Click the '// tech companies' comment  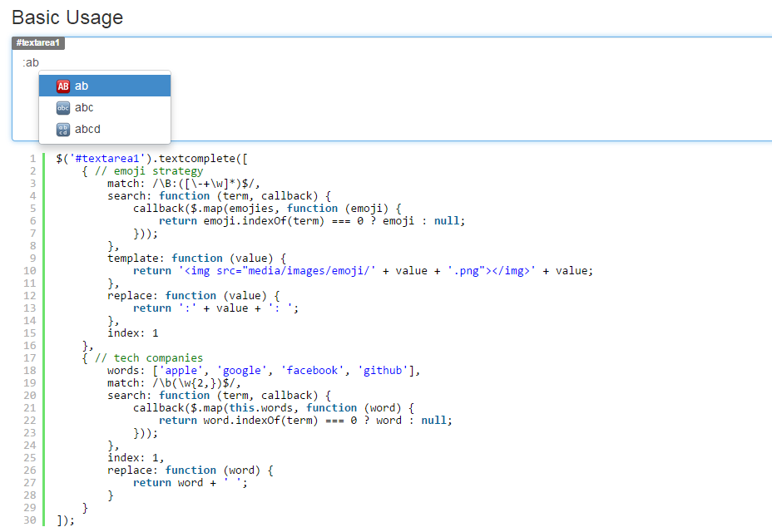(149, 357)
